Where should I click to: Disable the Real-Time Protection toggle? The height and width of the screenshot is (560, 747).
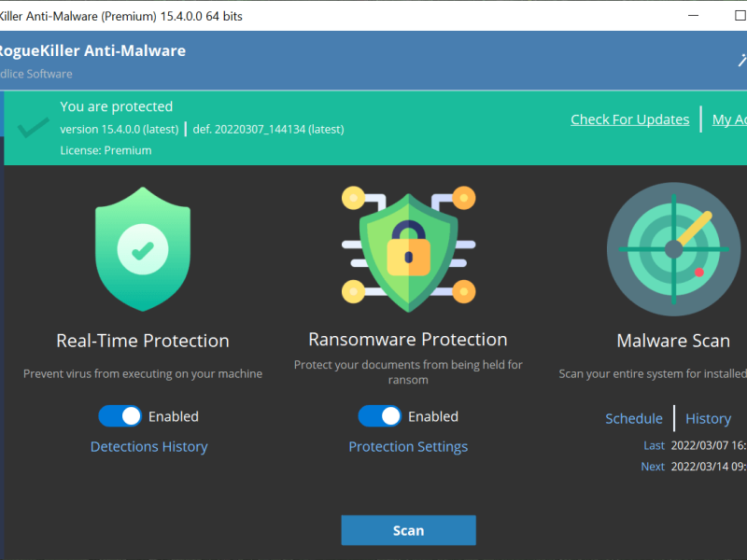point(120,416)
